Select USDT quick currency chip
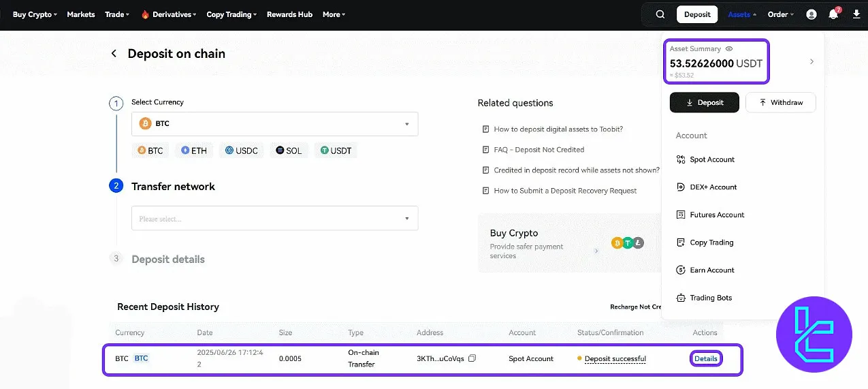 tap(336, 151)
